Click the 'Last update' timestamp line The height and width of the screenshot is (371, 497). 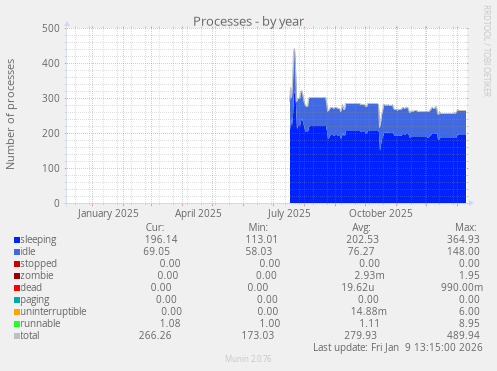point(398,347)
